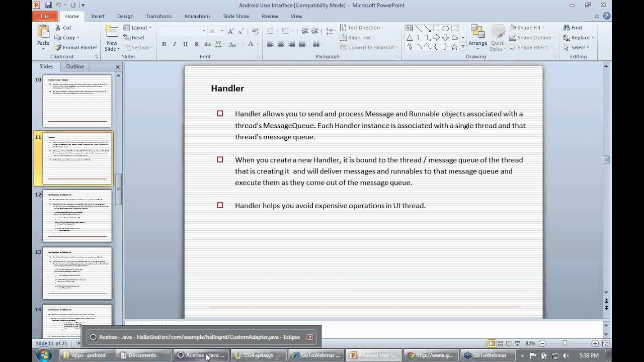This screenshot has height=362, width=644.
Task: Open Quick Styles gallery
Action: 497,38
